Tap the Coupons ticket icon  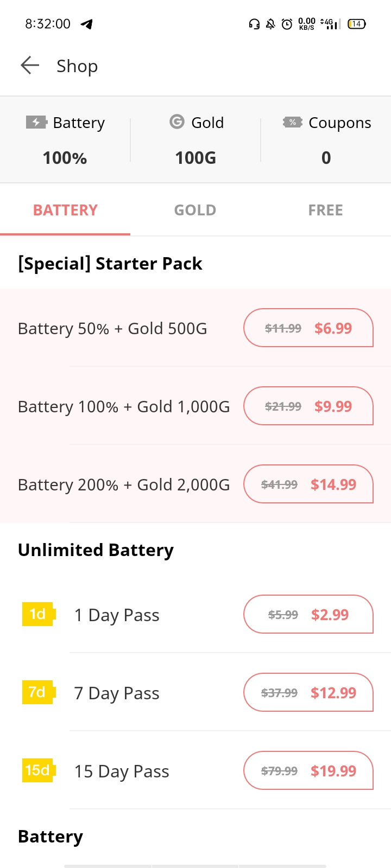(293, 122)
